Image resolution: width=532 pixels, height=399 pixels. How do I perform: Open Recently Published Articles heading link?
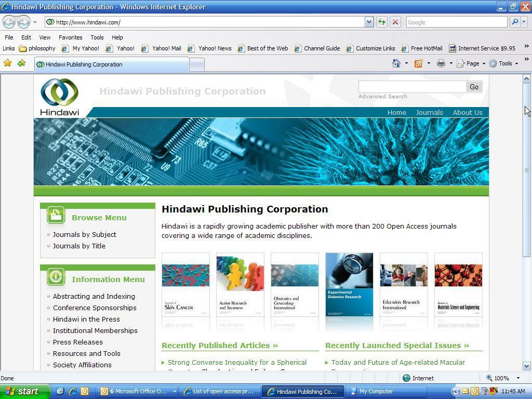click(x=220, y=345)
